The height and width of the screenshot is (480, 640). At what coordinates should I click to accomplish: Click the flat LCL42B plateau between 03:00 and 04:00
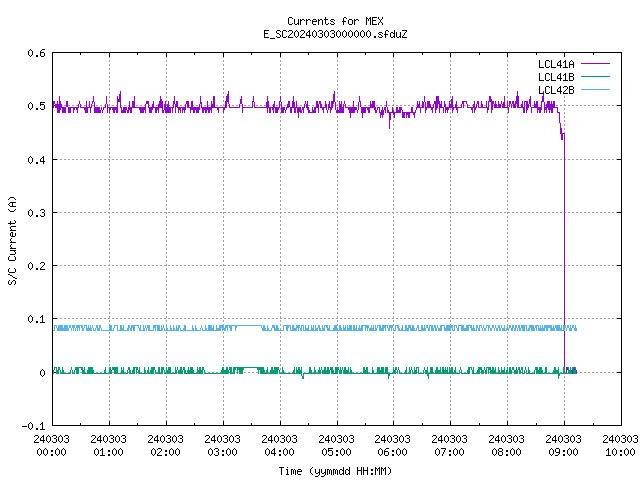(x=249, y=326)
